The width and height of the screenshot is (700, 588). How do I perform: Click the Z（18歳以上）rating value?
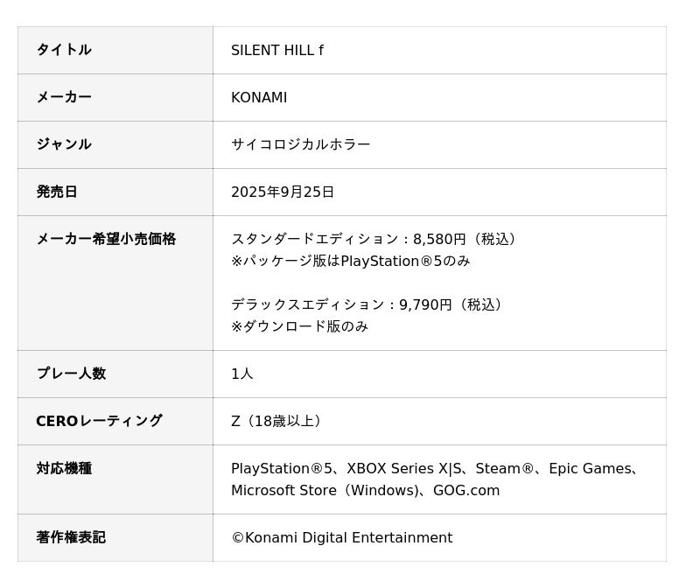[276, 421]
